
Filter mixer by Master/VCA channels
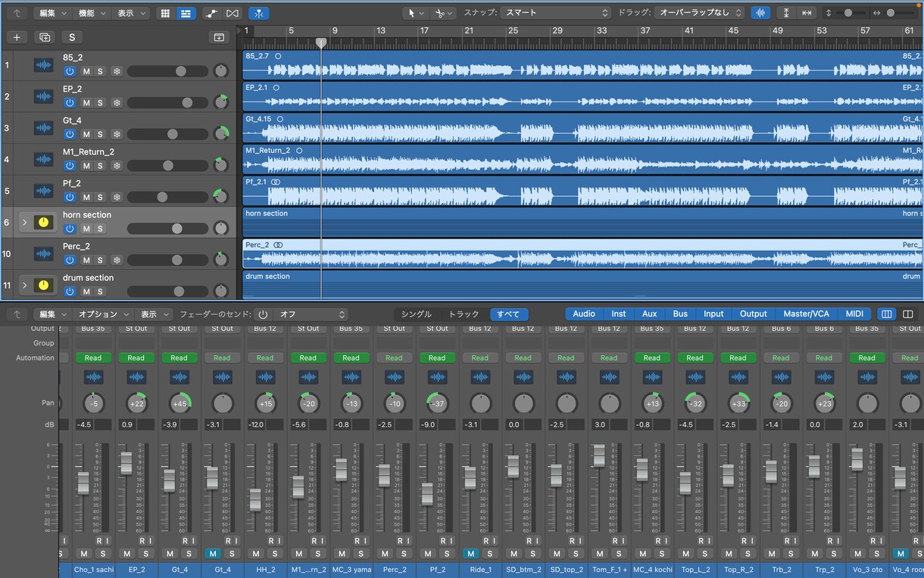(x=806, y=314)
